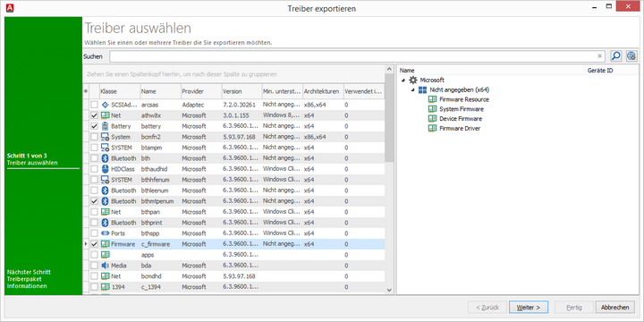The image size is (644, 322).
Task: Sort by the Architekturen column header
Action: coord(323,91)
